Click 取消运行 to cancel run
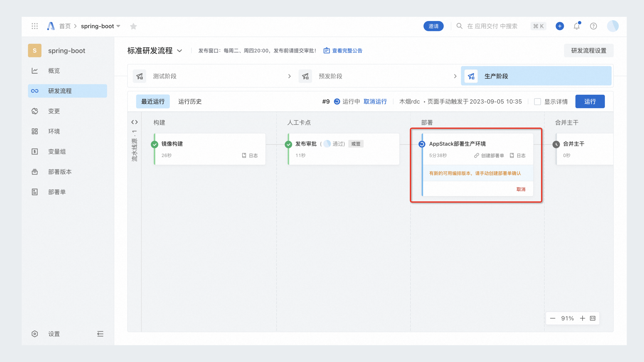 [x=375, y=101]
